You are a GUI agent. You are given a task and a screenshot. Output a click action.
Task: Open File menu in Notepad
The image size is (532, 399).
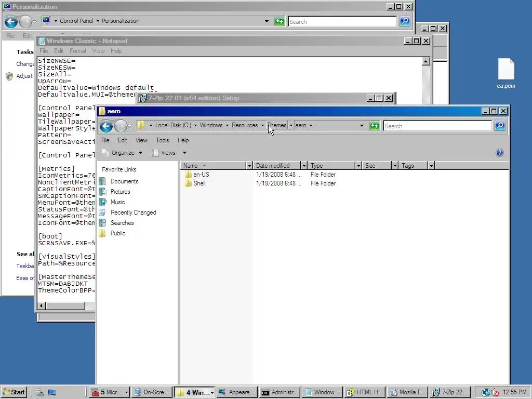click(44, 51)
